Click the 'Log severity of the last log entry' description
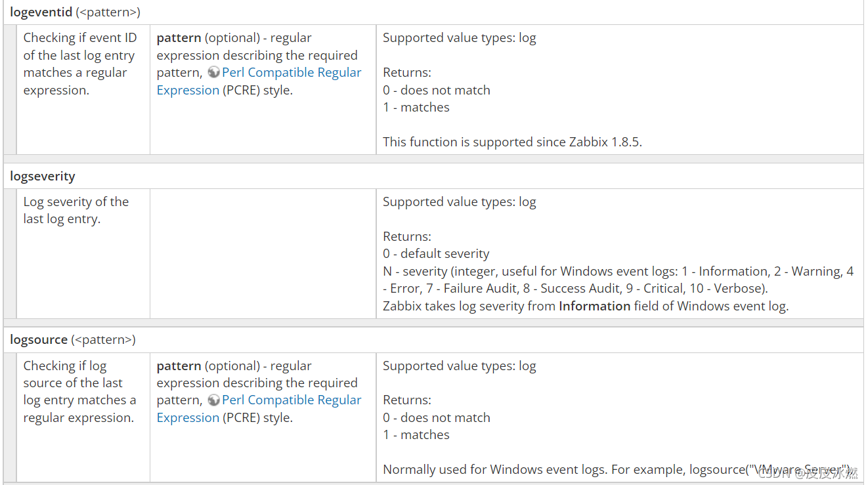The height and width of the screenshot is (485, 868). point(76,210)
